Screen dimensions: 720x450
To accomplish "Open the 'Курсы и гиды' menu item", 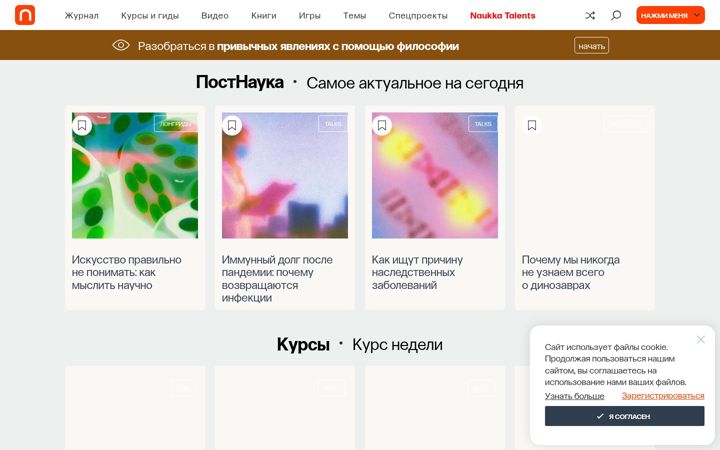I will [150, 16].
